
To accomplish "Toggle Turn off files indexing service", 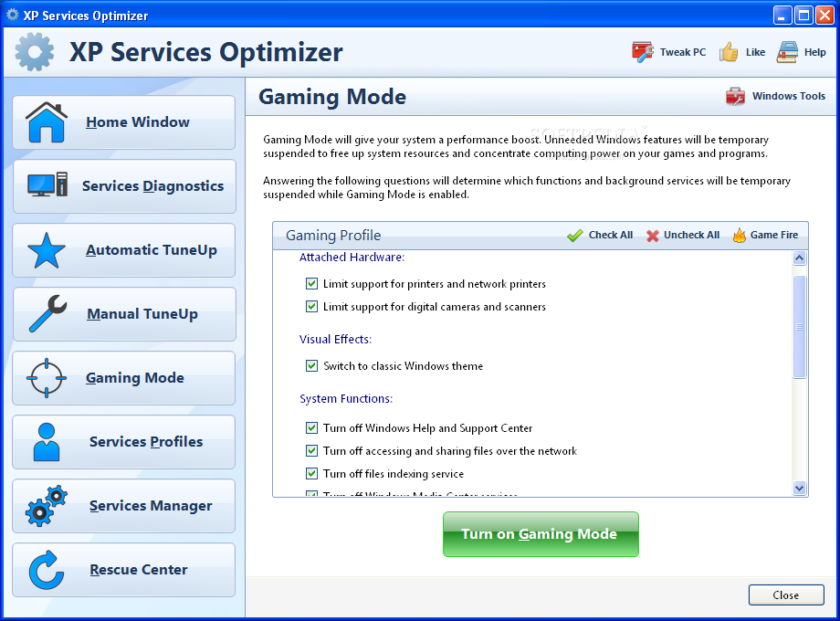I will 311,474.
